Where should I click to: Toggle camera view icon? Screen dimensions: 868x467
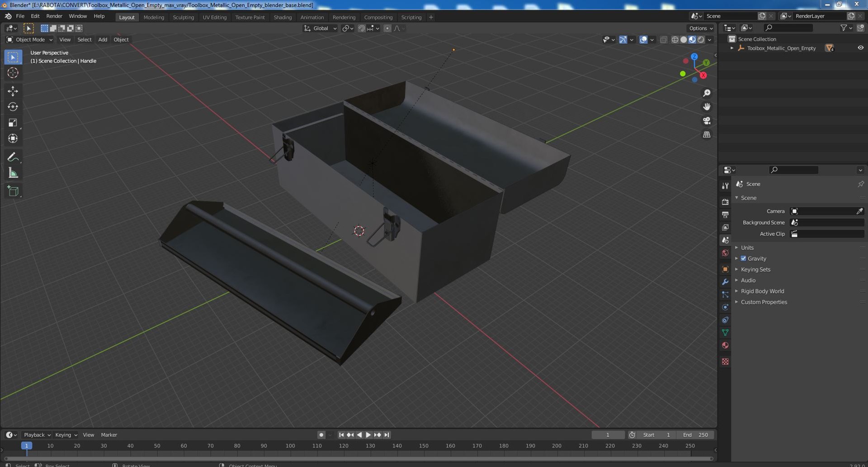pos(707,121)
